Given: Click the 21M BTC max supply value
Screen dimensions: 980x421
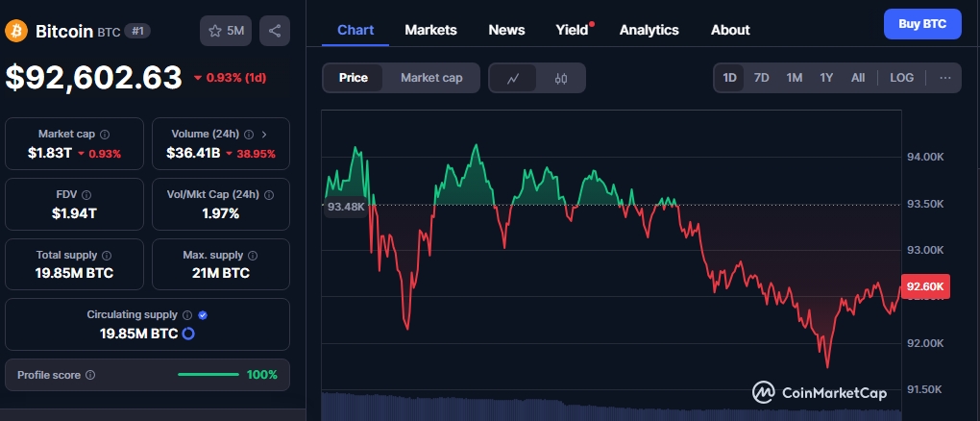Looking at the screenshot, I should 221,273.
